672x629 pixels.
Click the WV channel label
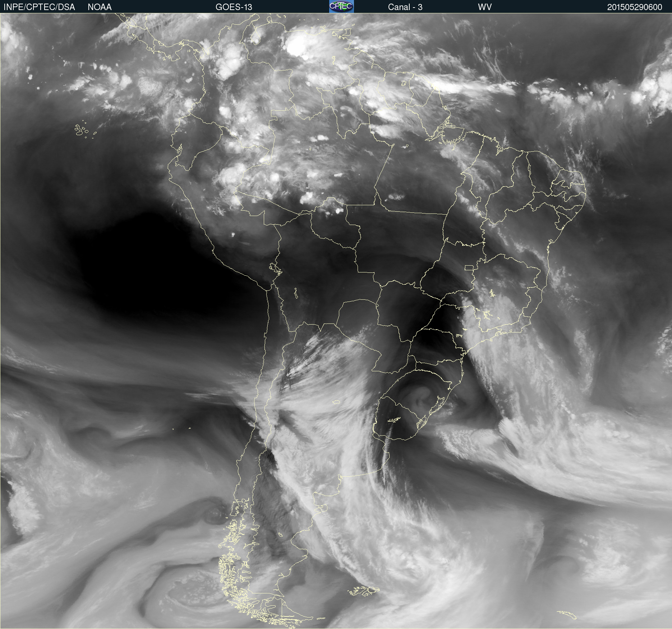485,7
